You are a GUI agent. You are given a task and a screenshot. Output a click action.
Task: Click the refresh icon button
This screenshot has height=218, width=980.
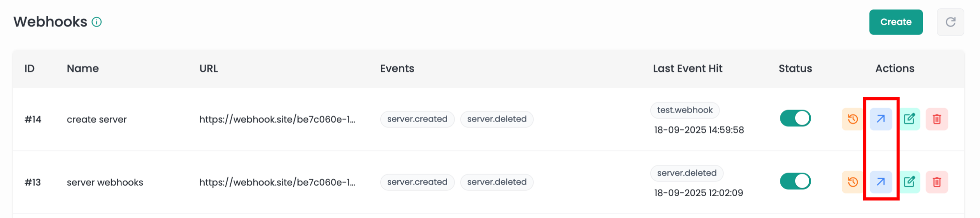click(x=950, y=22)
